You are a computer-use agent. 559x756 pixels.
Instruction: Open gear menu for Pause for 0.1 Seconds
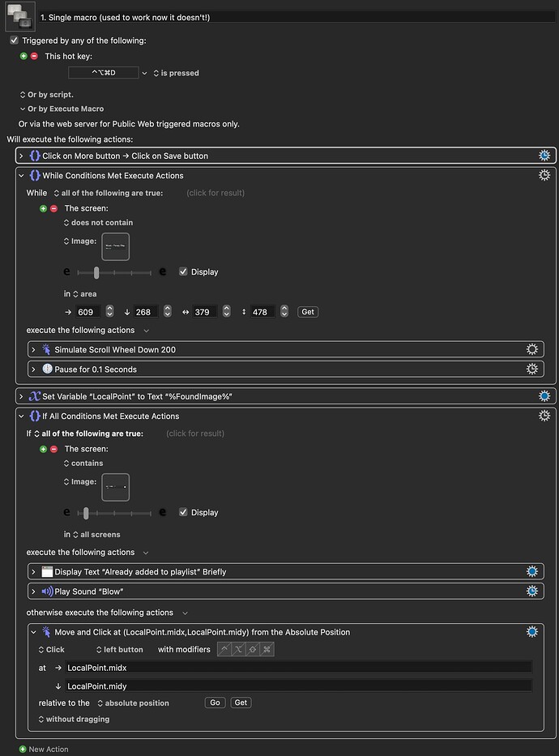click(532, 369)
